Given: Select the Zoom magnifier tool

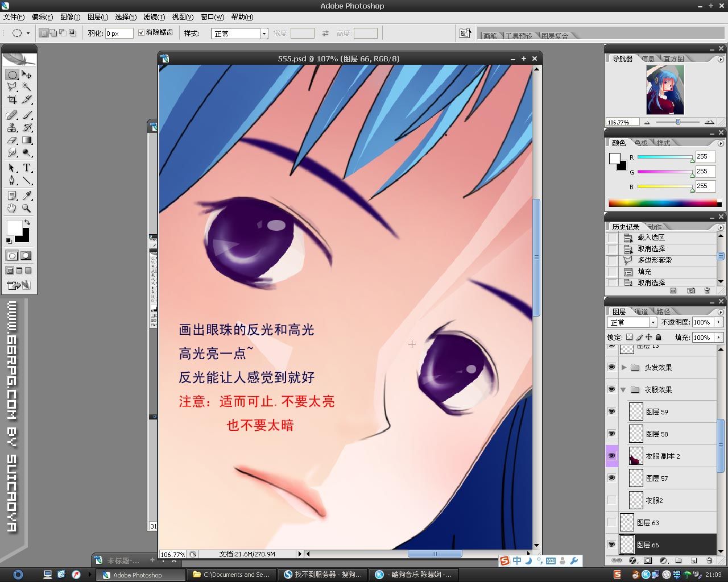Looking at the screenshot, I should [x=27, y=208].
